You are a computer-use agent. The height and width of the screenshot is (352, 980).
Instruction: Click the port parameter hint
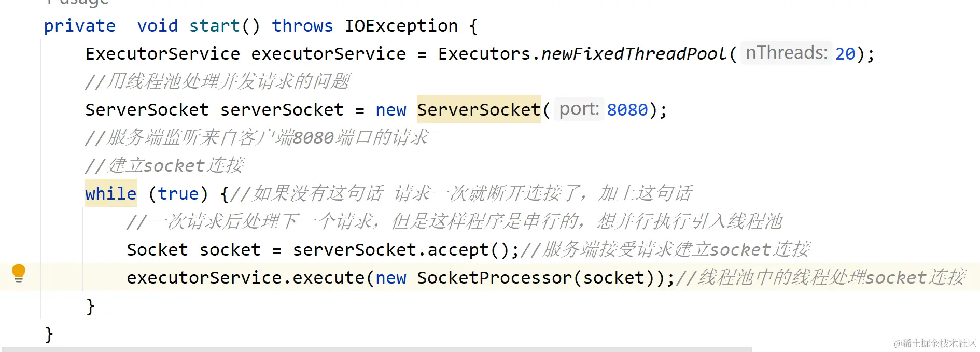pos(579,109)
